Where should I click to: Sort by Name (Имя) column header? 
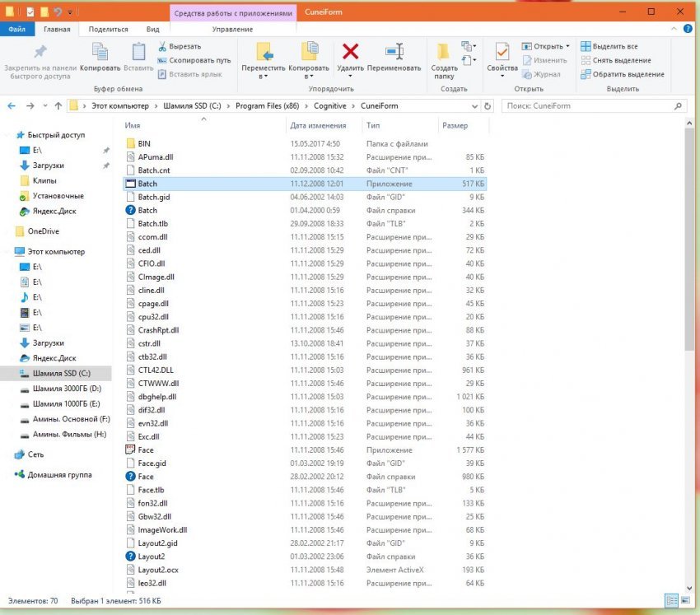click(x=132, y=125)
